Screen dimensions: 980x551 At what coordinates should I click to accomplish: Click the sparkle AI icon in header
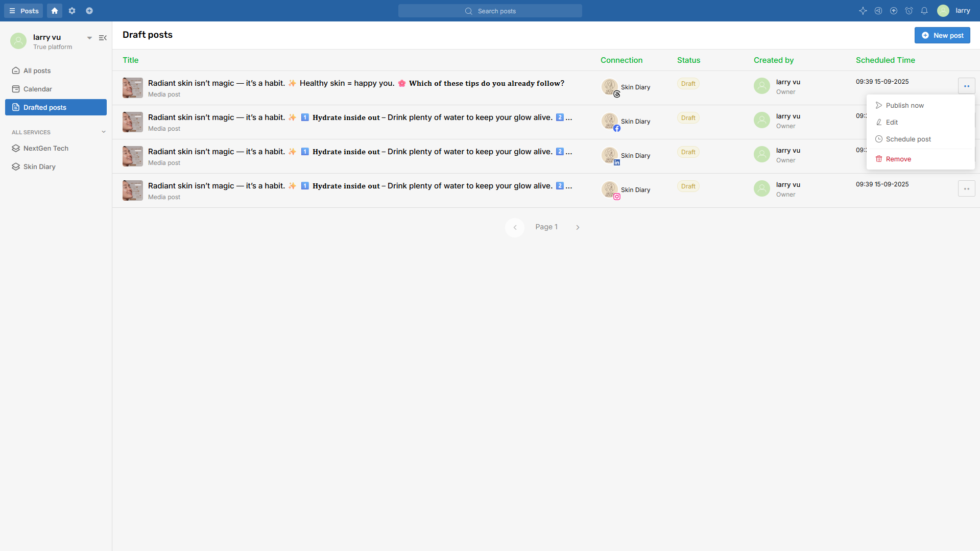(863, 11)
